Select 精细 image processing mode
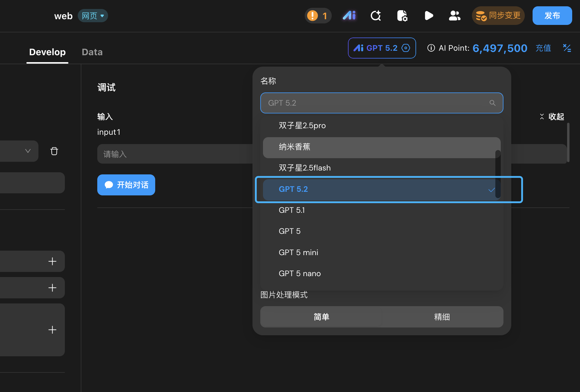The width and height of the screenshot is (580, 392). (442, 317)
